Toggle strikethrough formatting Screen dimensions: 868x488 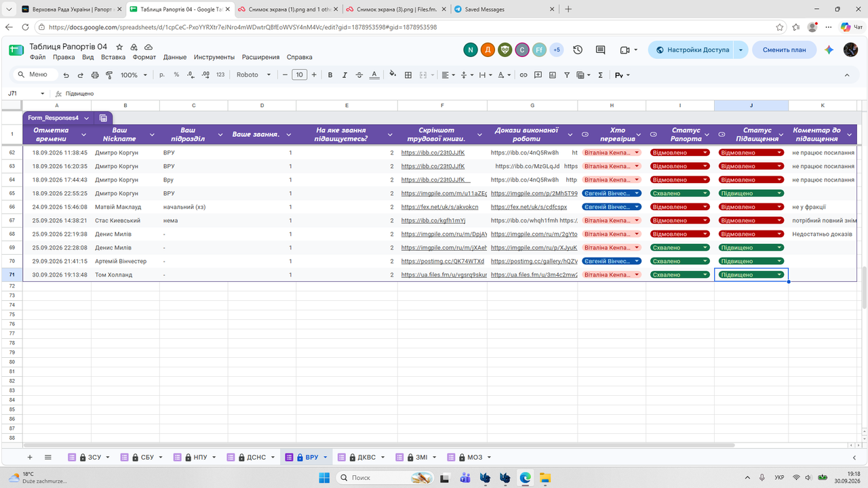pos(359,75)
